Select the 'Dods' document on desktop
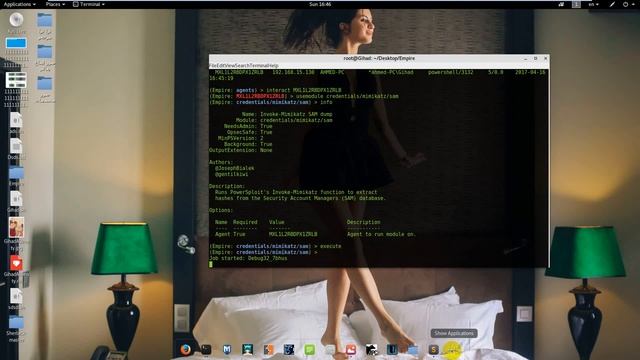 click(16, 146)
